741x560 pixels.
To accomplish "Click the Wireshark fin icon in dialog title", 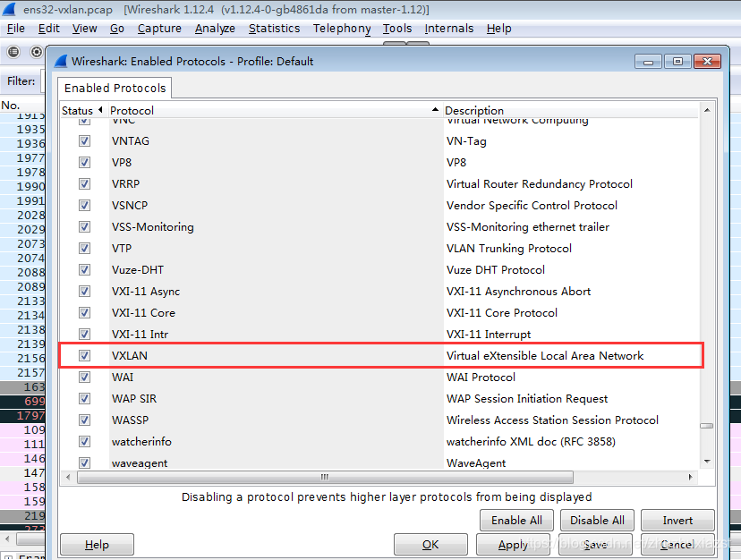I will (61, 61).
